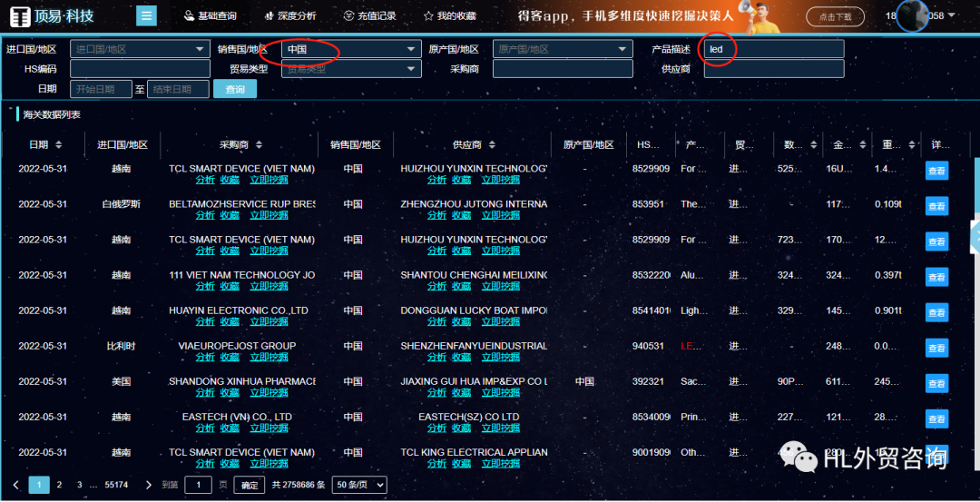Click 分析 under ZHENGZHOU JUTONG supplier
980x502 pixels.
tap(436, 215)
